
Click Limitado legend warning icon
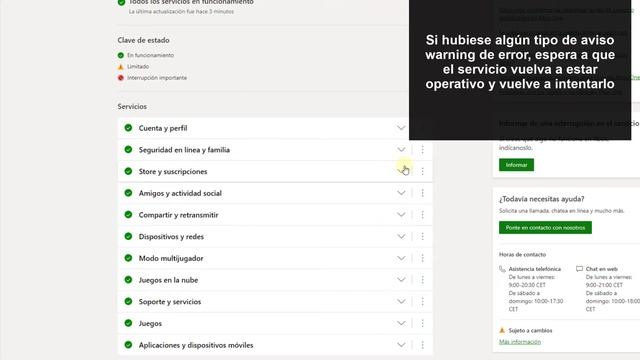point(120,67)
